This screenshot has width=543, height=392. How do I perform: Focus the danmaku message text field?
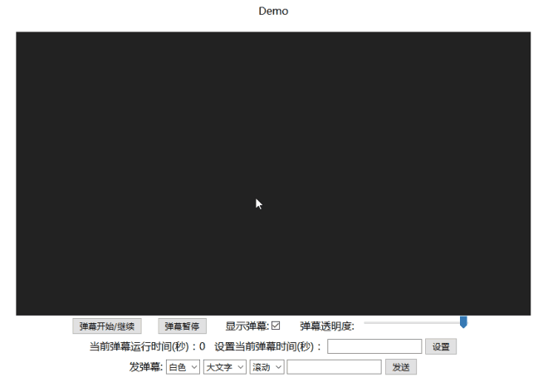pos(334,367)
